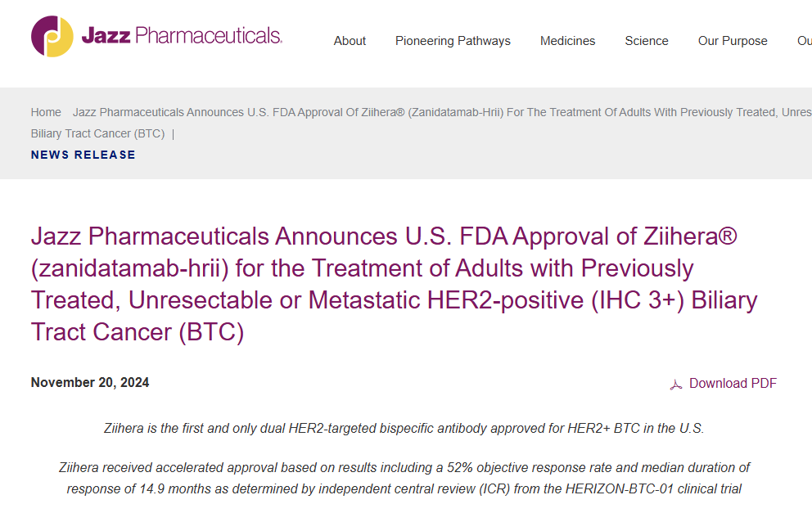Go to Home via the breadcrumb
This screenshot has width=812, height=513.
[x=46, y=112]
